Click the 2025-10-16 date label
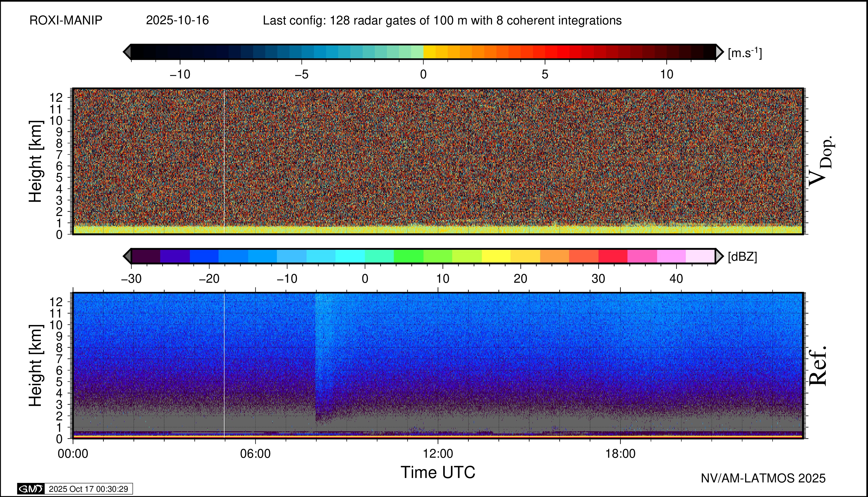 [x=177, y=21]
